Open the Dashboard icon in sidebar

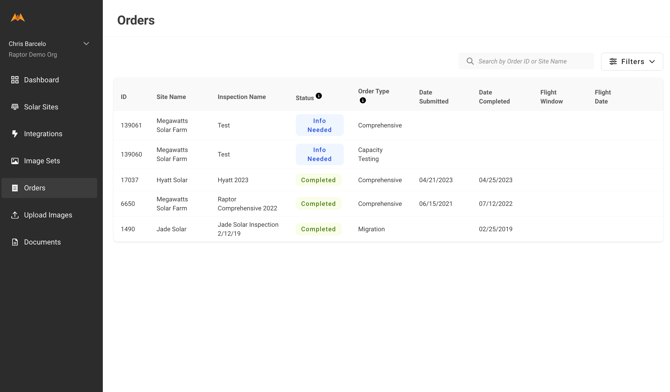(x=15, y=80)
